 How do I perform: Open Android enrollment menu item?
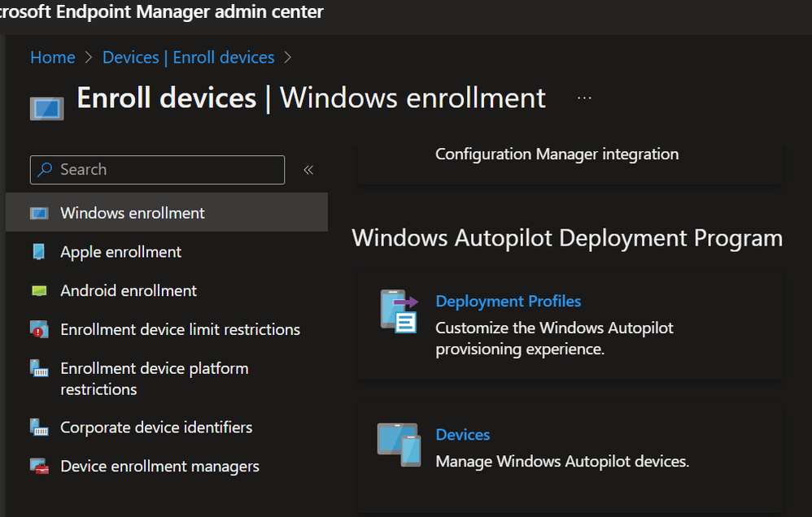tap(167, 291)
